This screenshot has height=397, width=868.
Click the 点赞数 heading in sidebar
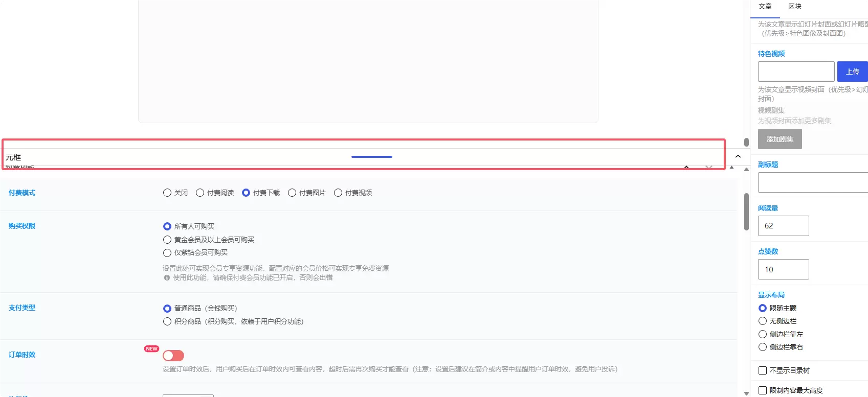[768, 251]
